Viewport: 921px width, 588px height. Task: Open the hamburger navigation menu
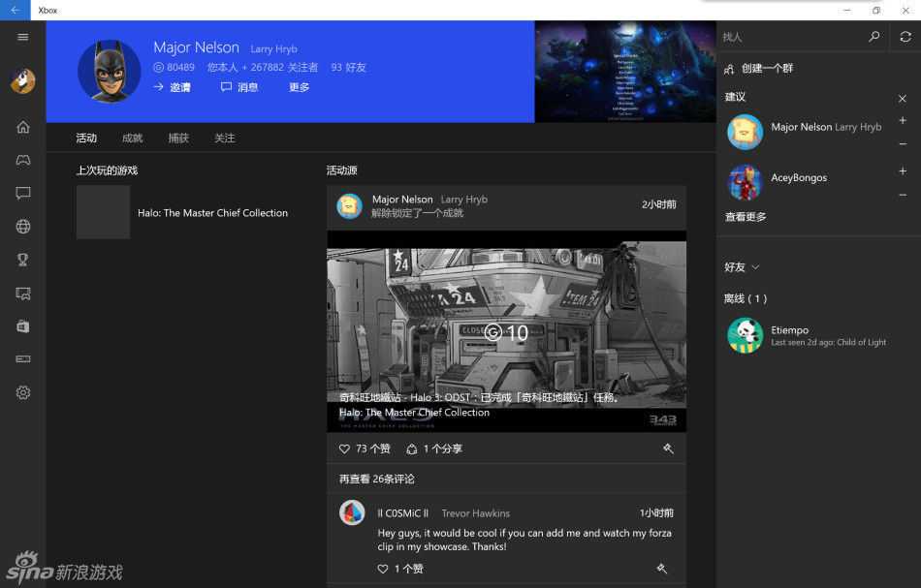(23, 37)
